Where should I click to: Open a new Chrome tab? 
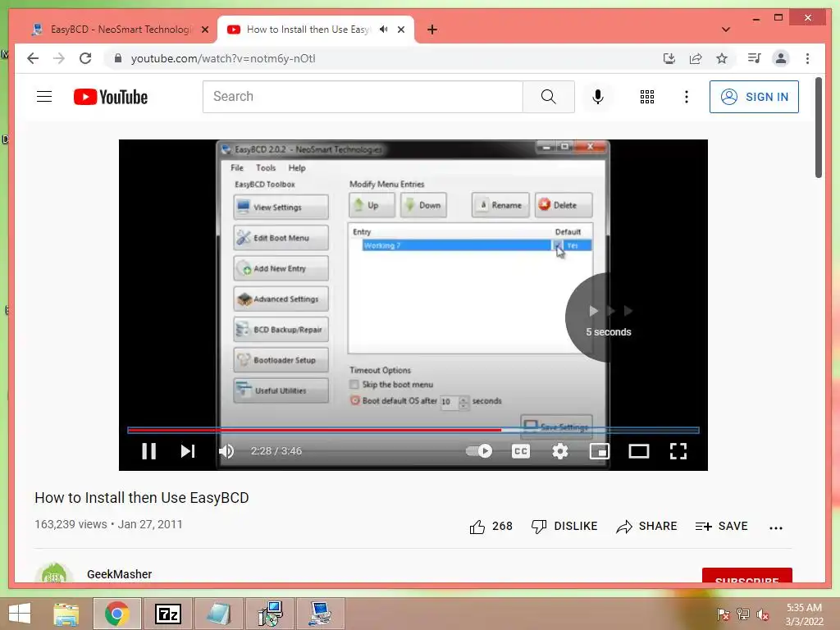point(432,30)
